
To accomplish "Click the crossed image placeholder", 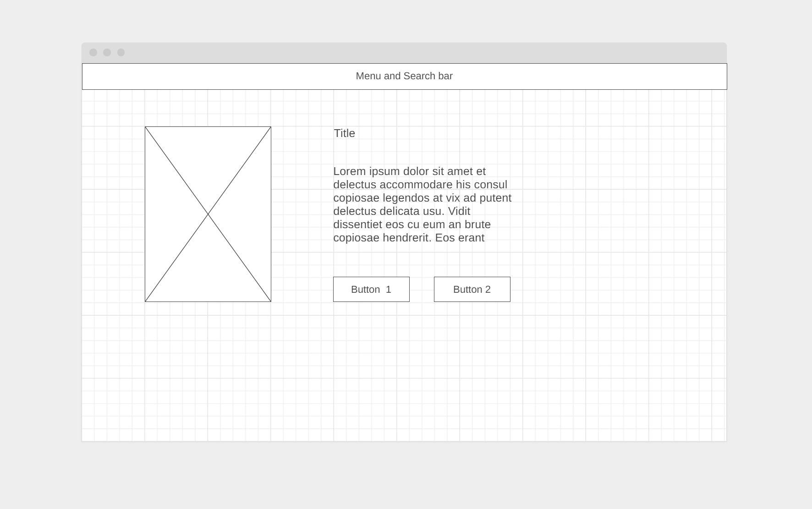I will pos(208,214).
